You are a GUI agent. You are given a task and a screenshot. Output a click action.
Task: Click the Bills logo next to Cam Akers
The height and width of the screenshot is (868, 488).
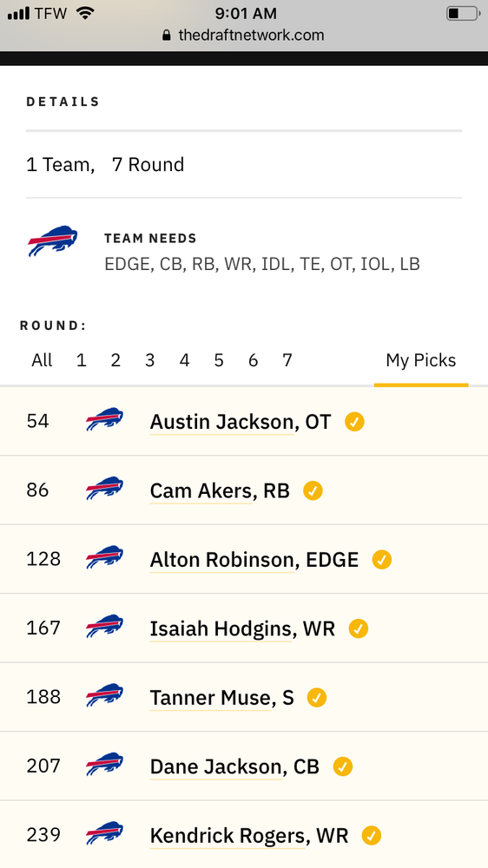tap(105, 488)
